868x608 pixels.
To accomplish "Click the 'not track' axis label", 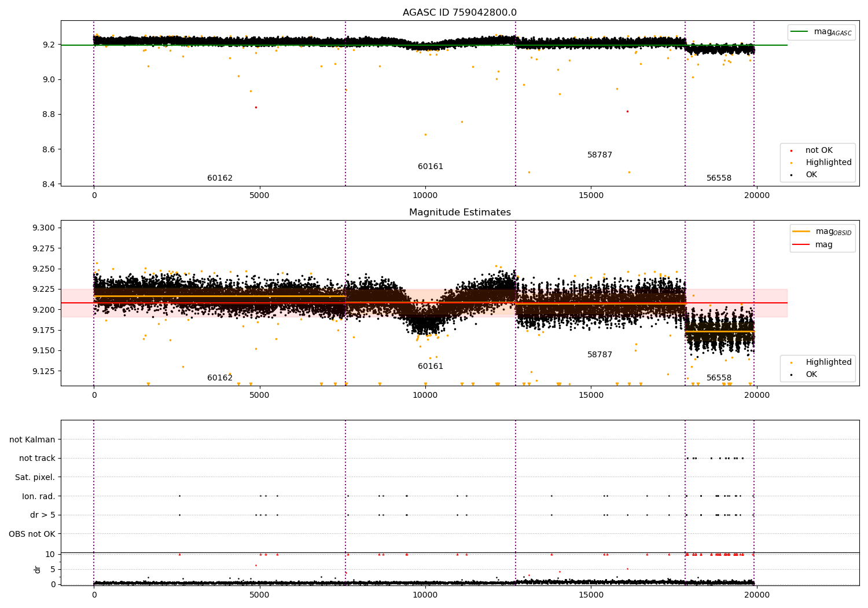I will [x=37, y=459].
